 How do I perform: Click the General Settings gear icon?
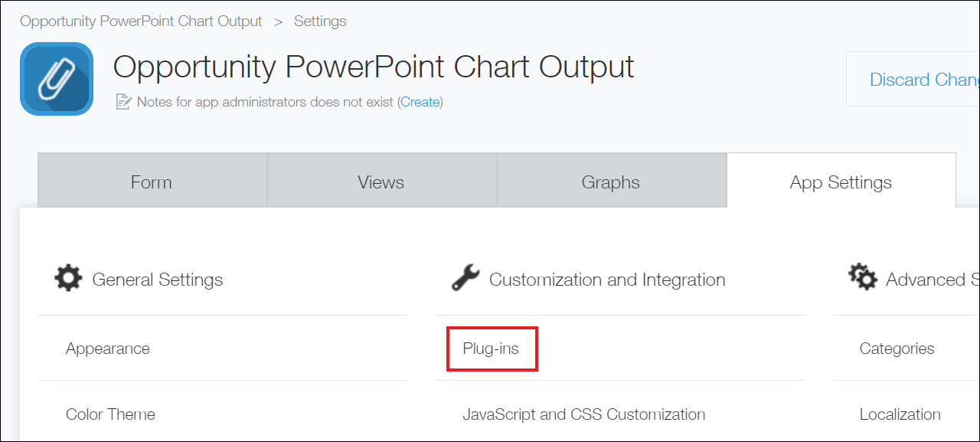point(68,277)
